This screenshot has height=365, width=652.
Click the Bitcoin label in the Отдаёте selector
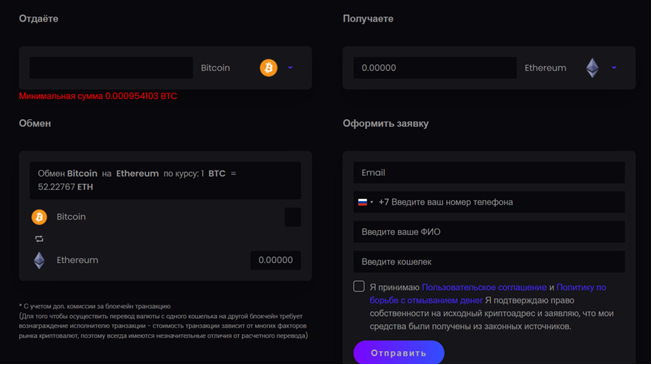(x=215, y=68)
